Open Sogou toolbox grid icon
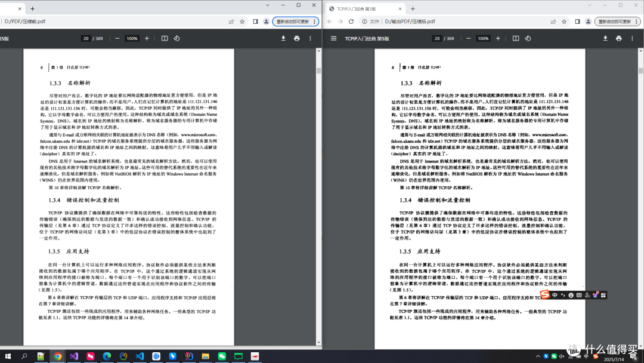The width and height of the screenshot is (644, 363). click(x=603, y=295)
